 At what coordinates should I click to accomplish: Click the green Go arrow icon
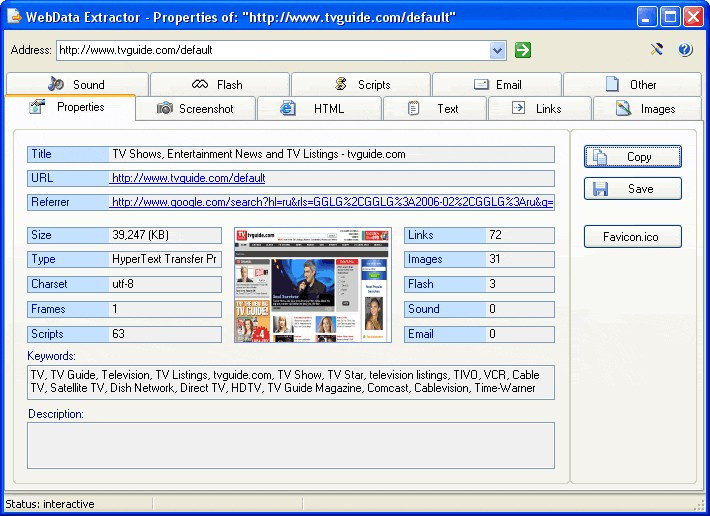pos(523,50)
